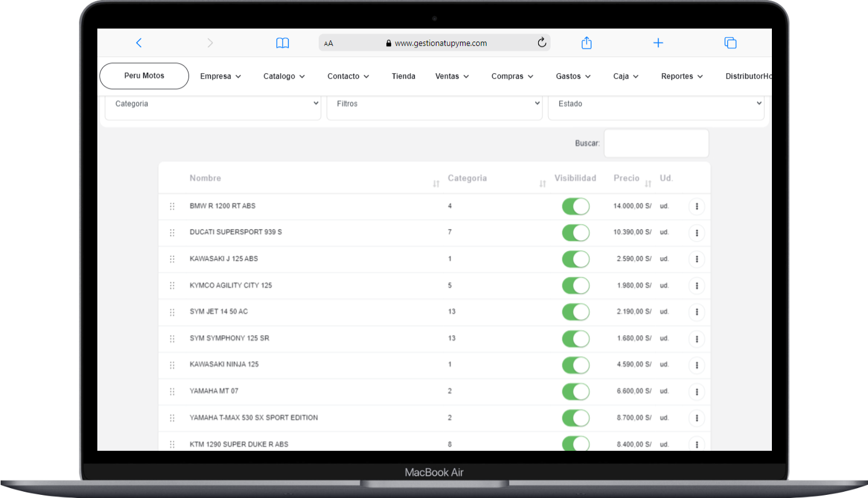
Task: Expand the Compras menu
Action: tap(513, 76)
